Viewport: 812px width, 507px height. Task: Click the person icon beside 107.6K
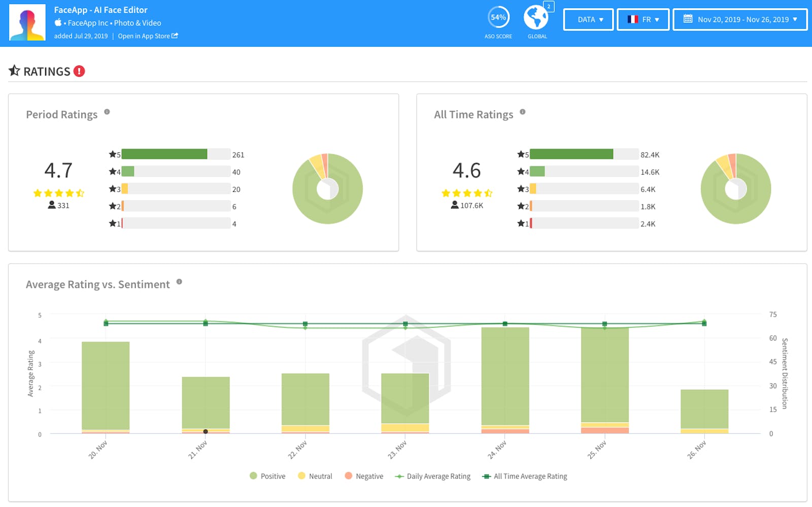[455, 205]
